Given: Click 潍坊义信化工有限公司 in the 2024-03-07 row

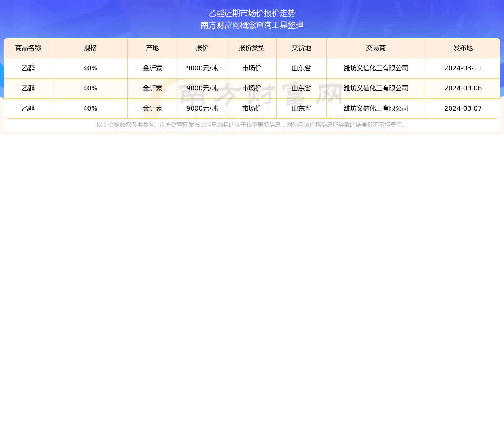Looking at the screenshot, I should tap(376, 108).
